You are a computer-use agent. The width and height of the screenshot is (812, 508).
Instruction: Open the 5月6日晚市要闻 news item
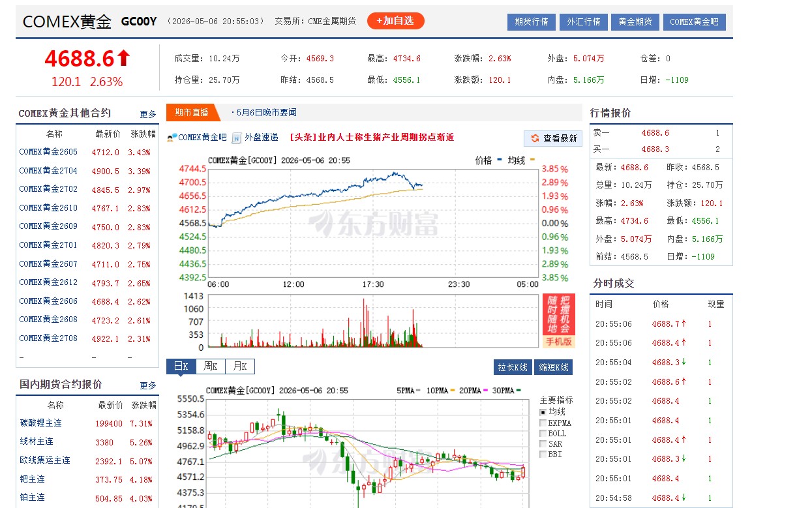[266, 112]
